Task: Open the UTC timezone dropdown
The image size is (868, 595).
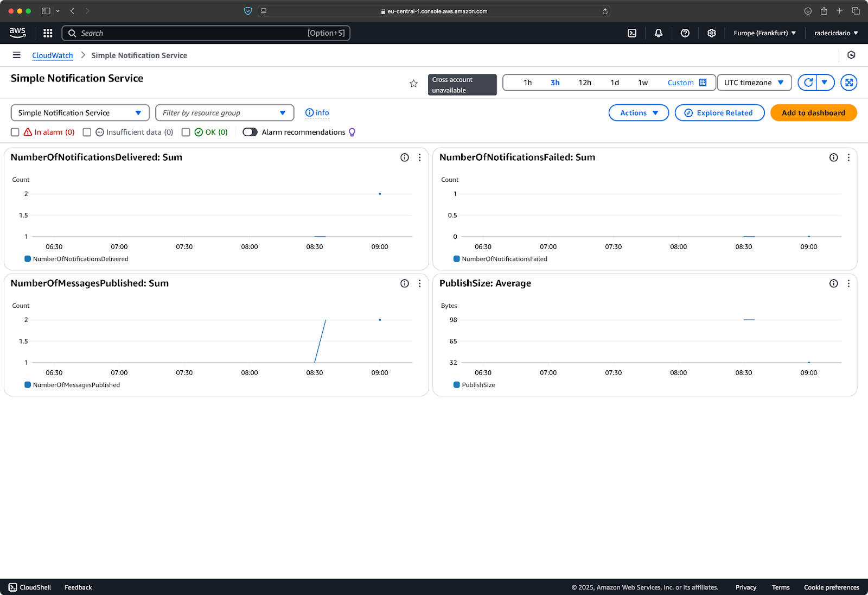Action: [x=754, y=83]
